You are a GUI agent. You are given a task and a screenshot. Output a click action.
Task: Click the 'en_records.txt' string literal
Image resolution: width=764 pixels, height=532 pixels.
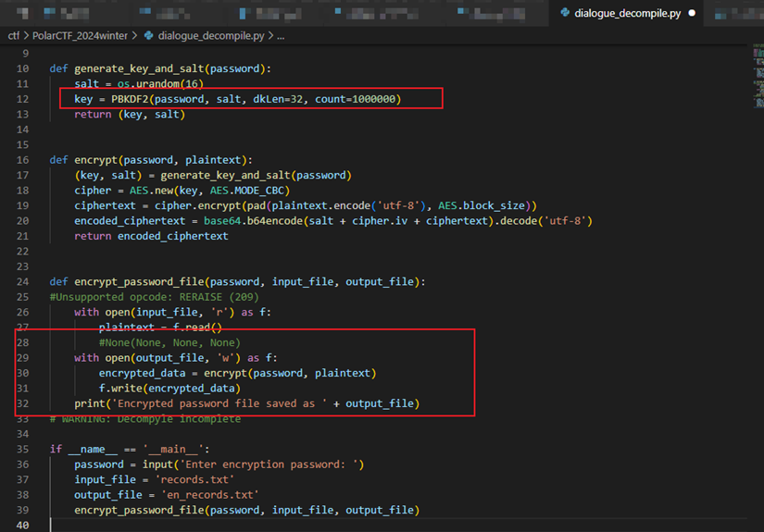[210, 495]
